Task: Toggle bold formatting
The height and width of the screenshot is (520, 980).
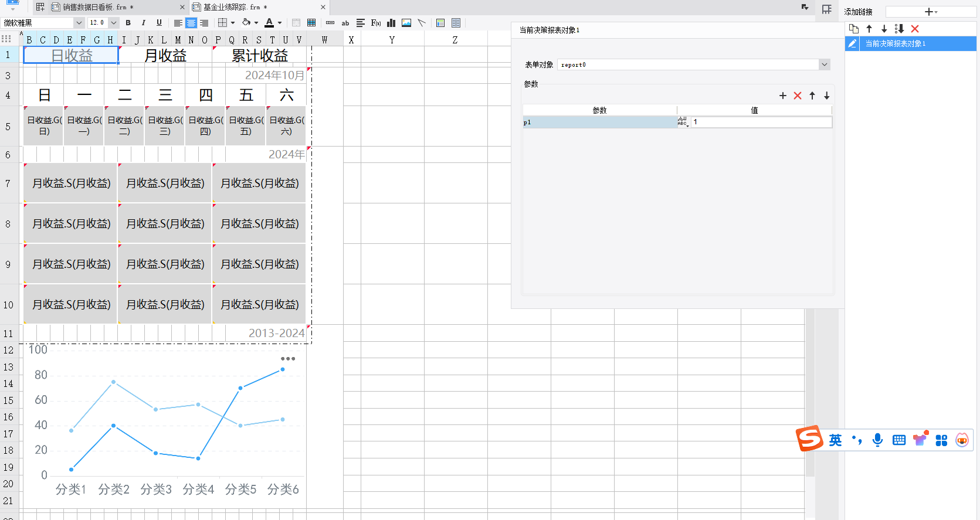Action: [x=128, y=23]
